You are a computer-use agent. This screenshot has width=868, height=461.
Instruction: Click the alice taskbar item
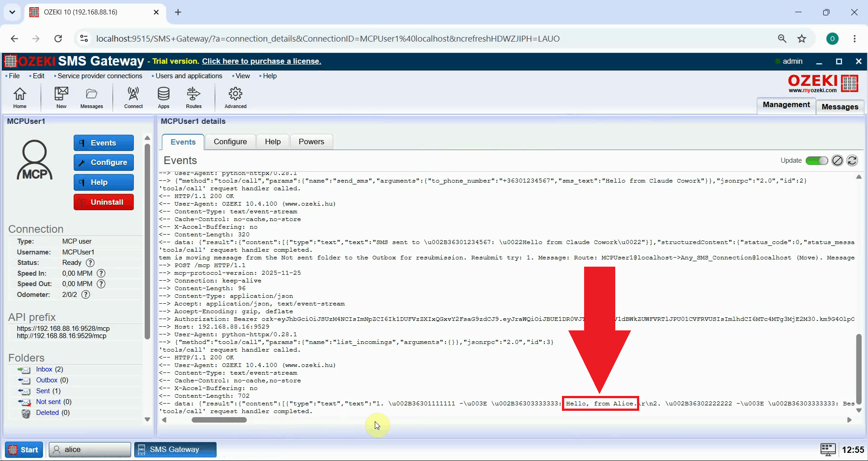pos(90,450)
